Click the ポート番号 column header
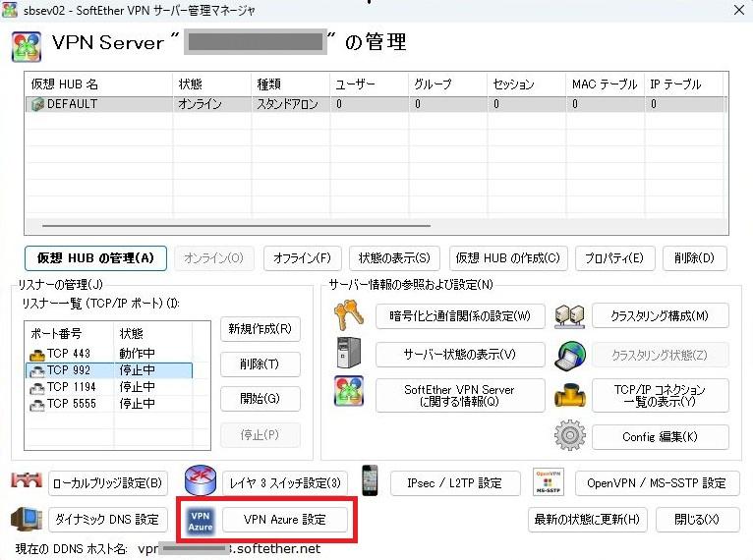This screenshot has width=753, height=560. [x=70, y=333]
